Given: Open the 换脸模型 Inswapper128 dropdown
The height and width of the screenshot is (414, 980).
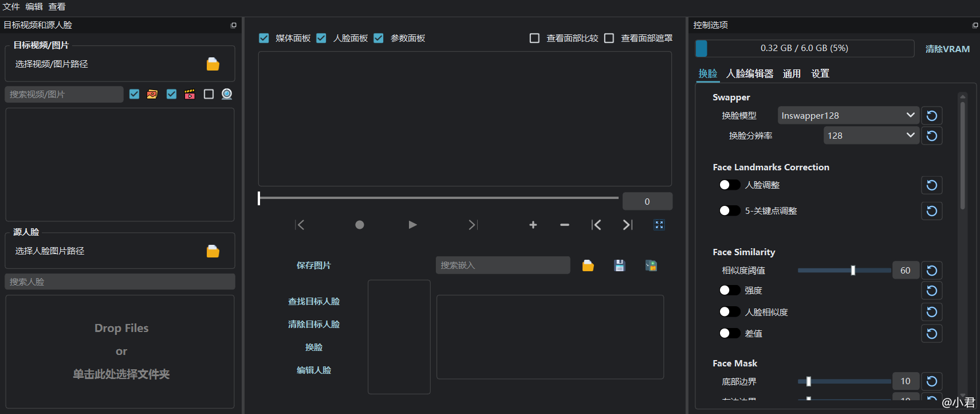Looking at the screenshot, I should [x=848, y=116].
